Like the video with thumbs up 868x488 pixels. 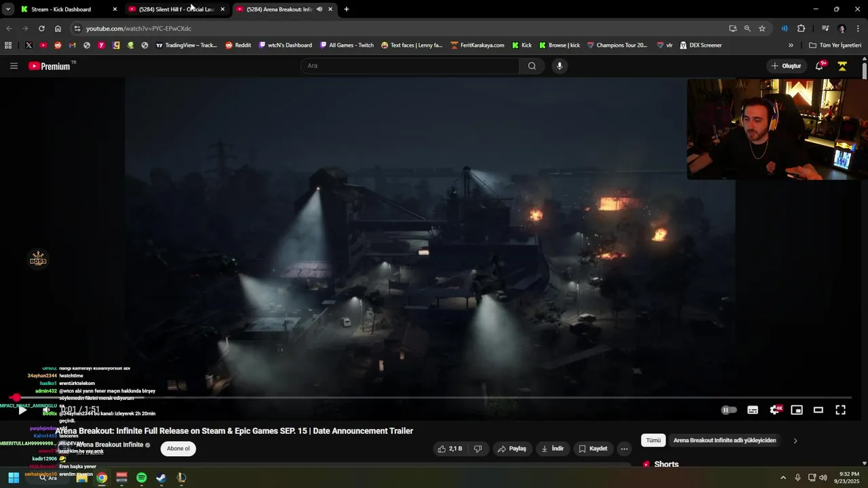(450, 449)
